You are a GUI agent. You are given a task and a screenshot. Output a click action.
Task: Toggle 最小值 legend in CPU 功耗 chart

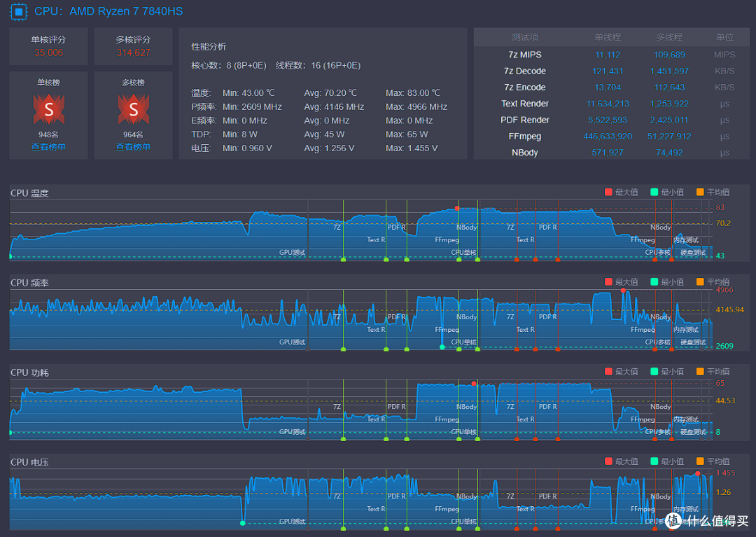pos(667,372)
